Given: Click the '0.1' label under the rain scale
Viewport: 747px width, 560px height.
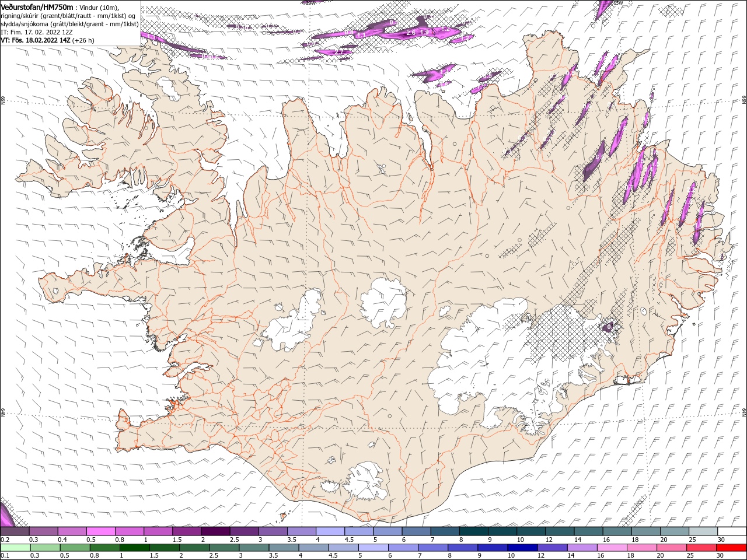Looking at the screenshot, I should 5,555.
